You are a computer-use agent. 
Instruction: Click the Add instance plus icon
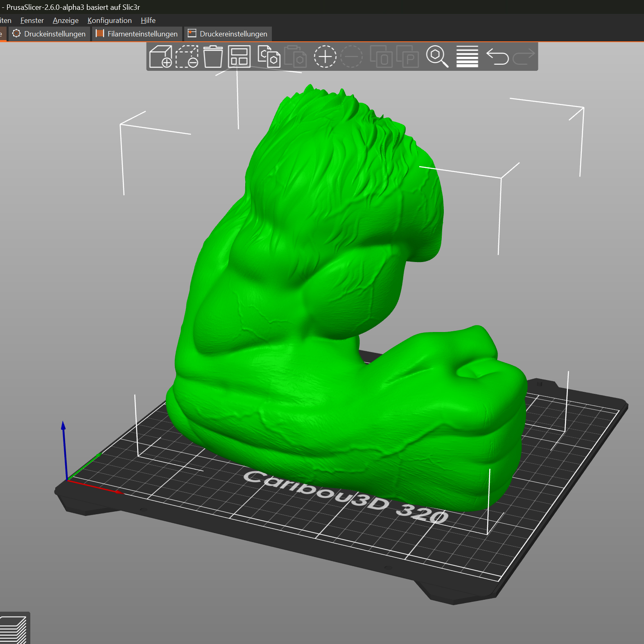(325, 56)
